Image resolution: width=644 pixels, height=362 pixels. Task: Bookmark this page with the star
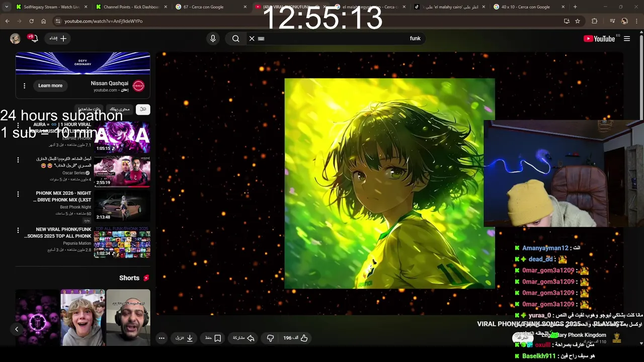pos(578,21)
